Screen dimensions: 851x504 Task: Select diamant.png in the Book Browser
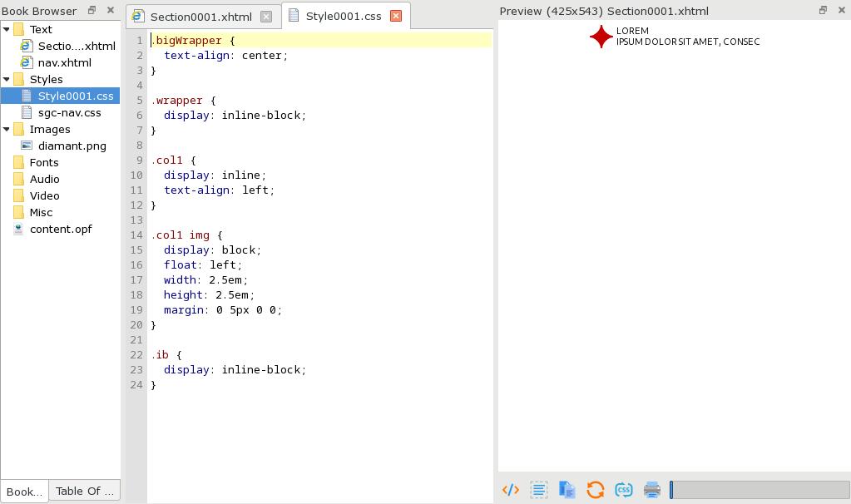72,146
